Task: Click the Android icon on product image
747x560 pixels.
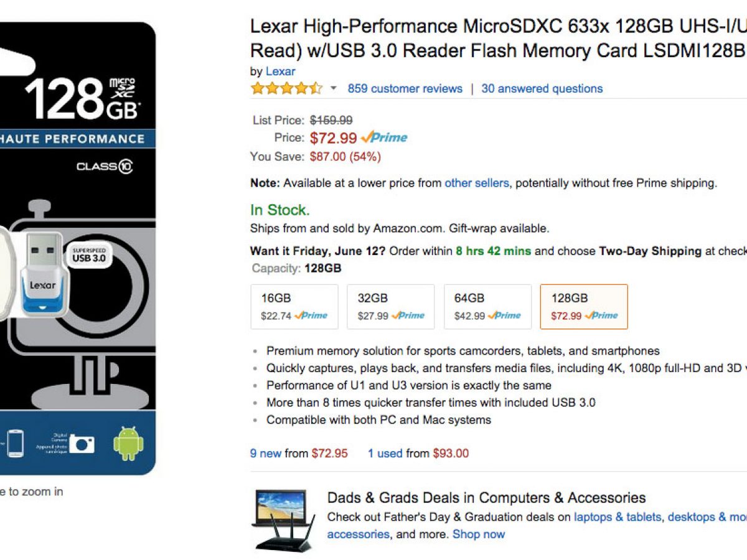Action: [128, 443]
